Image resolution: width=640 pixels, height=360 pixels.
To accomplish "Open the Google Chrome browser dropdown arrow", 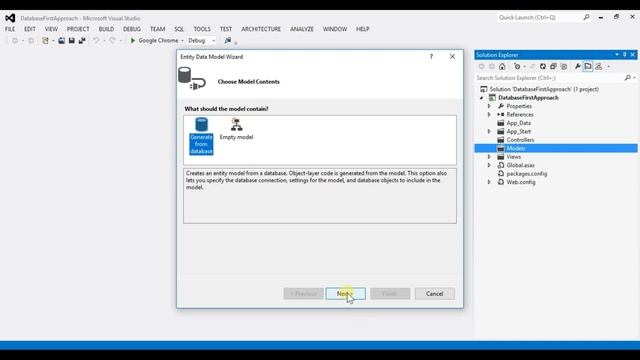I will tap(182, 41).
